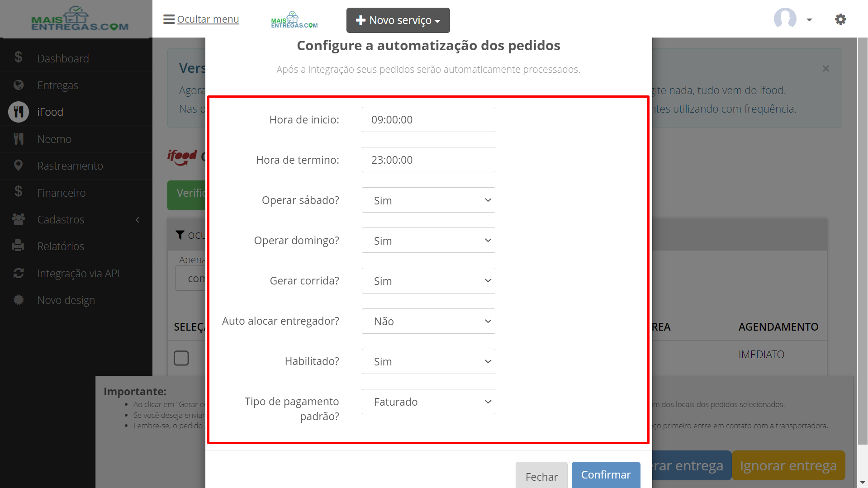Screen dimensions: 868x488
Task: Click the Novo design badge icon
Action: pos(19,299)
